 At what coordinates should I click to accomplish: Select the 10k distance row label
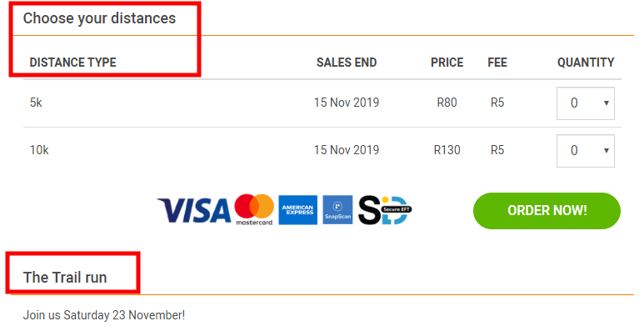[x=39, y=151]
